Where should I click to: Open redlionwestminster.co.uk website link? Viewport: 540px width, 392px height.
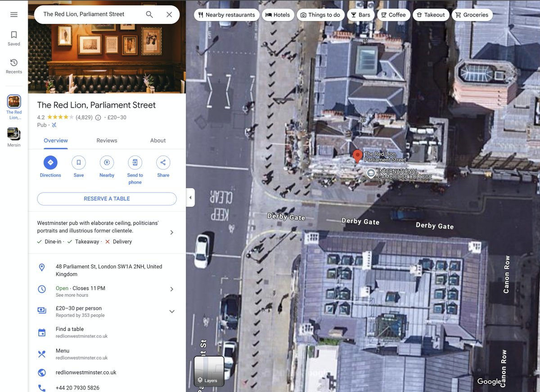click(x=86, y=373)
